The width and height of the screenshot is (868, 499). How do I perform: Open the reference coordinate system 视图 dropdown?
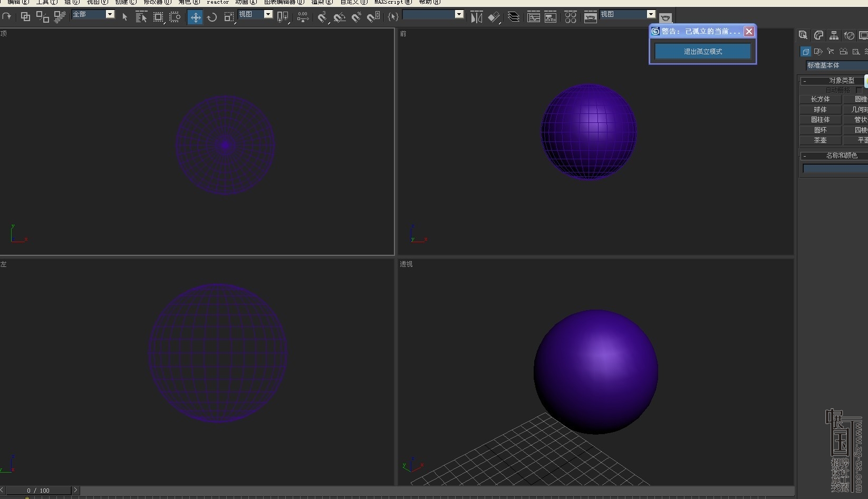tap(255, 14)
